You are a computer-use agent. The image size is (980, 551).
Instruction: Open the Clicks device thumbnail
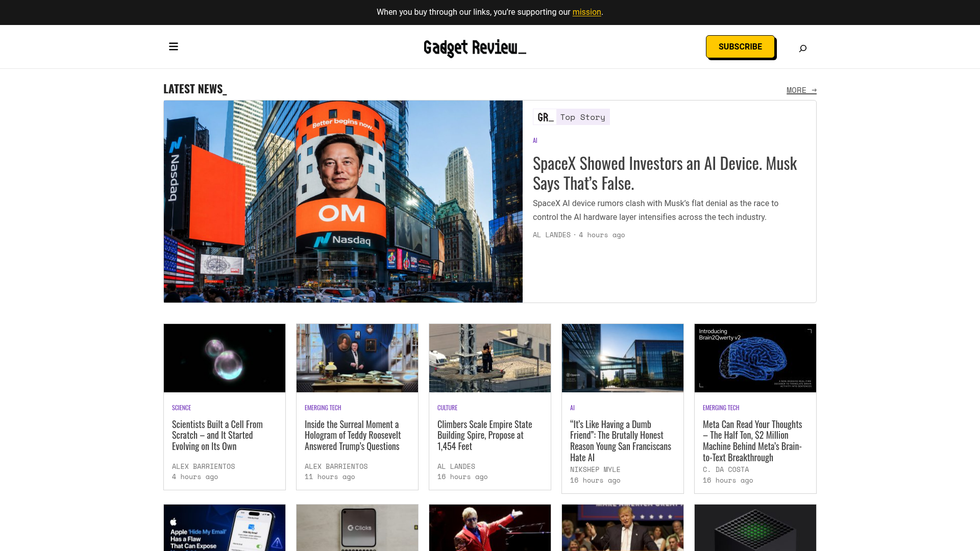pyautogui.click(x=357, y=528)
